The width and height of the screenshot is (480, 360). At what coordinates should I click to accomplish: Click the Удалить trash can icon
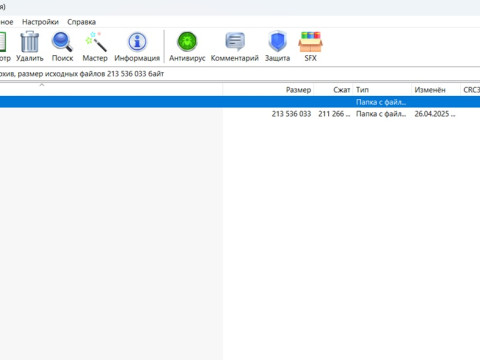[x=30, y=42]
